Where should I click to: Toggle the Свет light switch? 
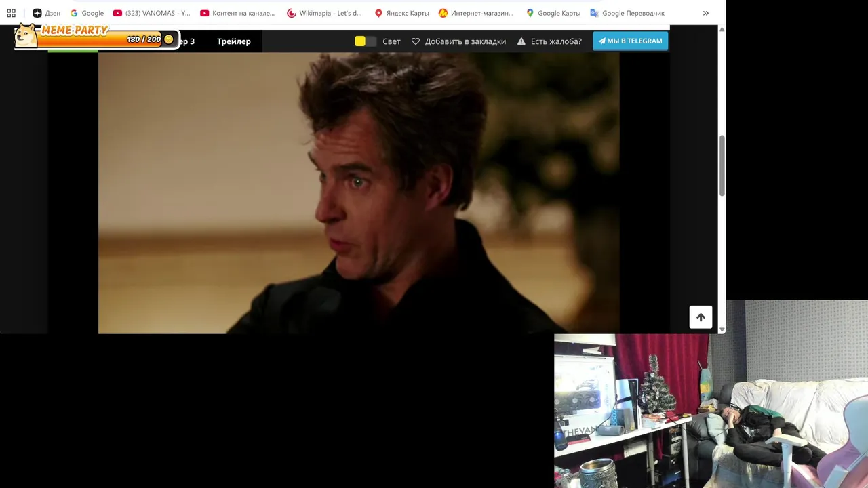366,41
